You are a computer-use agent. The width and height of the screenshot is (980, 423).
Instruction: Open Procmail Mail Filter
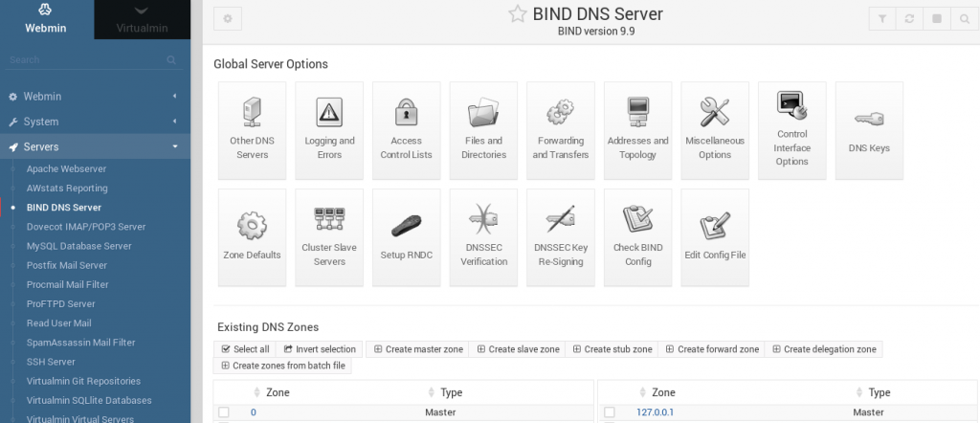click(68, 285)
